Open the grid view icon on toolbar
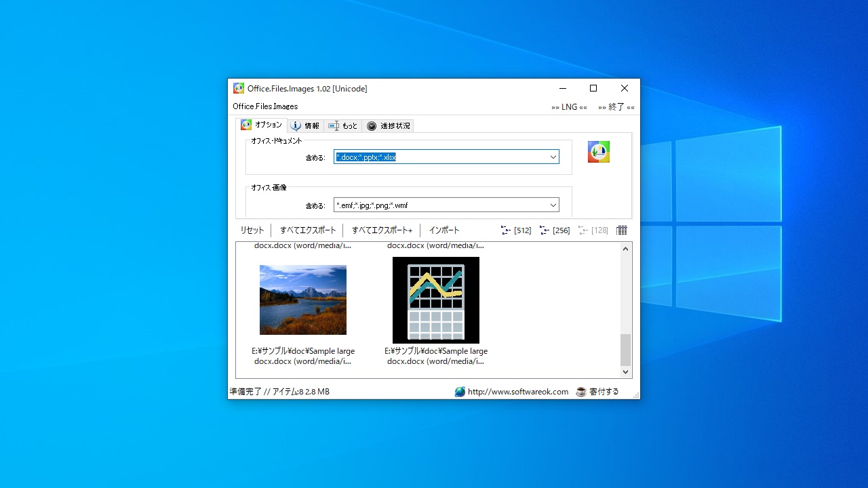 click(x=622, y=230)
